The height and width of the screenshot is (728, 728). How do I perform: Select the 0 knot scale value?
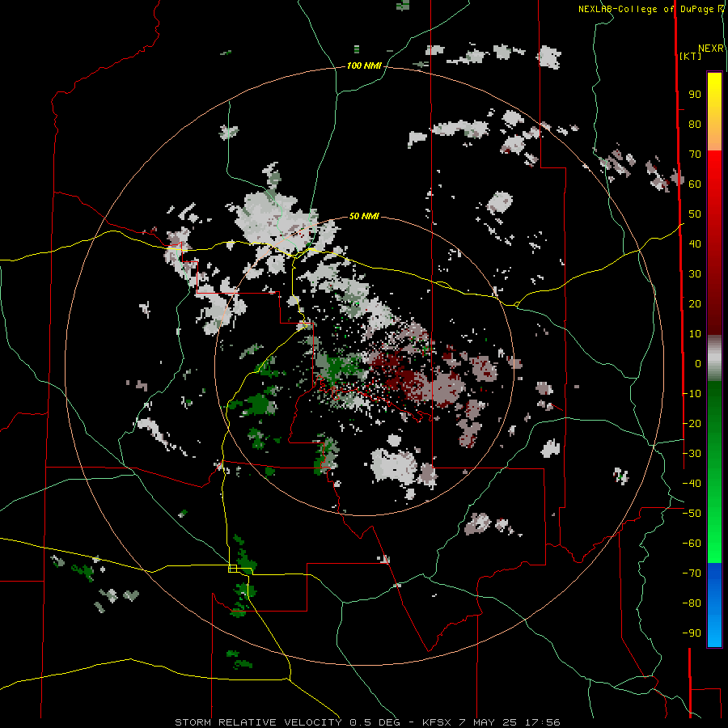pos(698,364)
